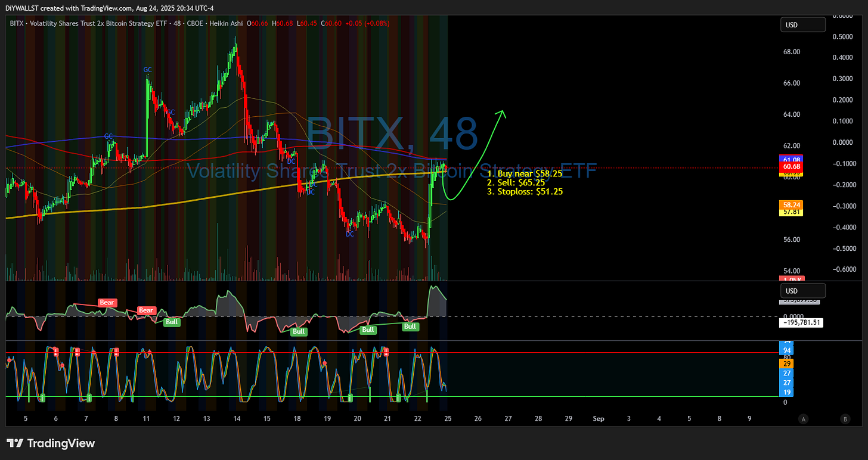Click the yellow "Sell: $65.25" trade text
868x460 pixels.
pos(516,182)
